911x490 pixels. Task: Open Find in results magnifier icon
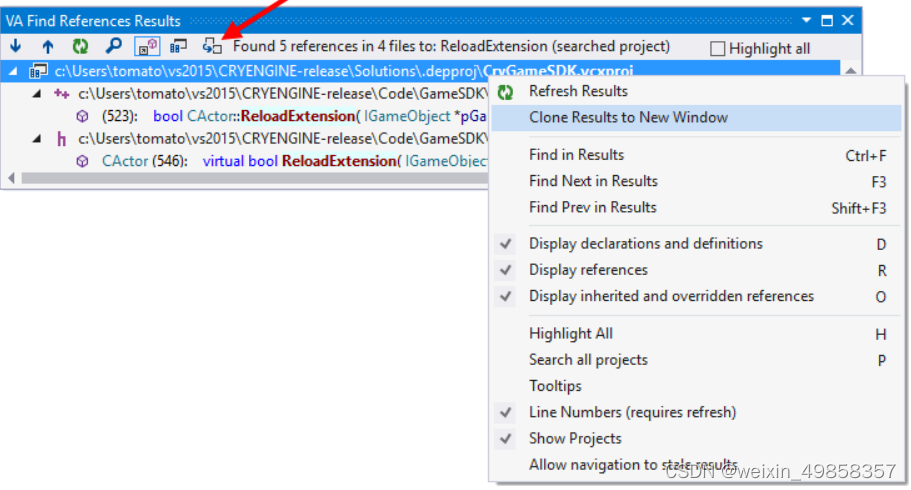click(113, 46)
